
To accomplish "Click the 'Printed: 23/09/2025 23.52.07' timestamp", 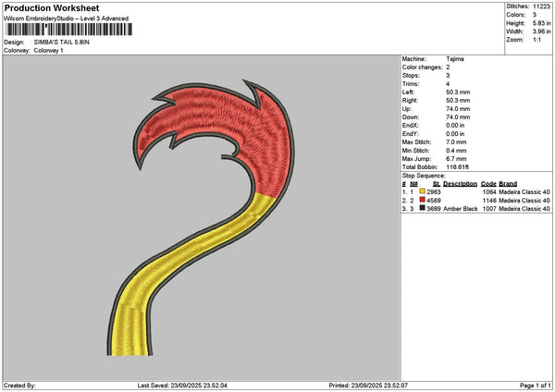I will (x=368, y=386).
